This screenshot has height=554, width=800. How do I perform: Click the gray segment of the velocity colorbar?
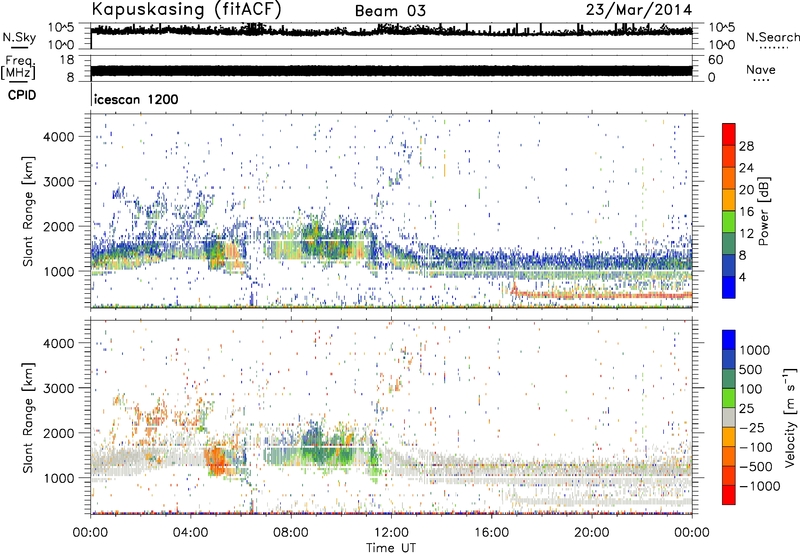pos(729,417)
